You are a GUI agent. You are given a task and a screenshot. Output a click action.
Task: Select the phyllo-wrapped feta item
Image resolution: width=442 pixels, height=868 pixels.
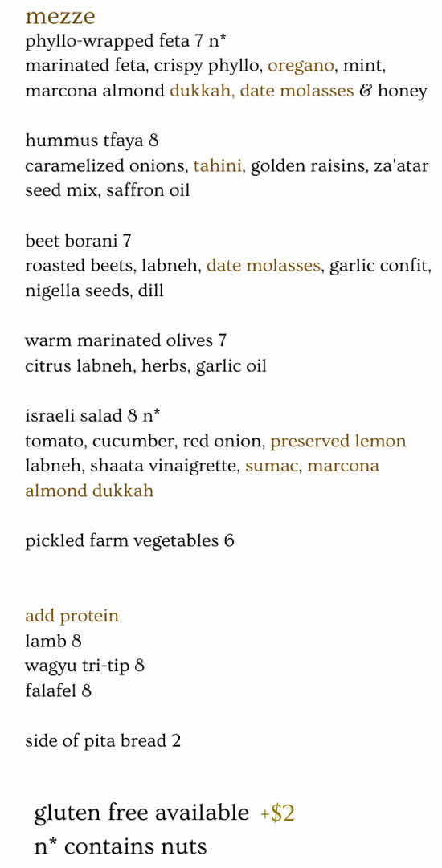(x=127, y=42)
